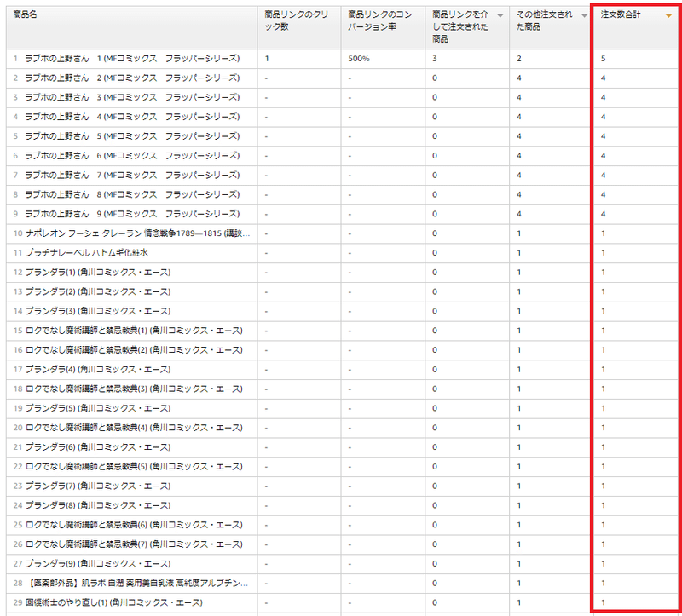This screenshot has height=616, width=682.
Task: Open product ラブホの上野さん 3
Action: click(132, 97)
